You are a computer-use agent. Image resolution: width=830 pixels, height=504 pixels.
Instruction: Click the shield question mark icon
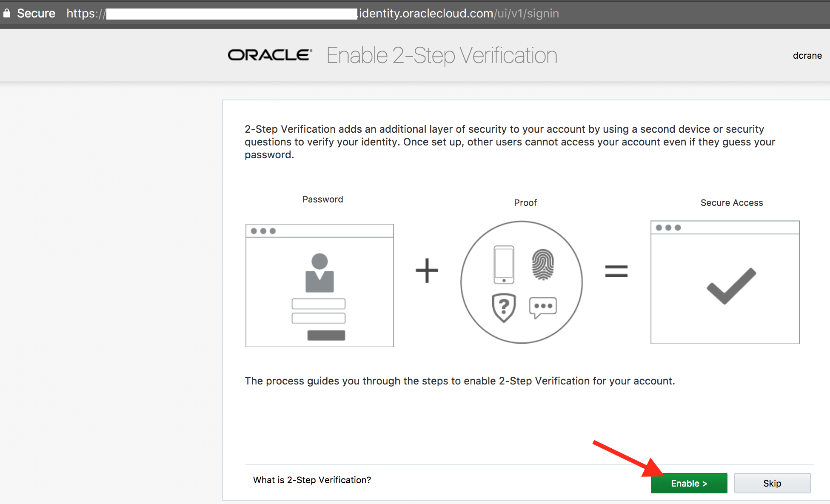504,308
